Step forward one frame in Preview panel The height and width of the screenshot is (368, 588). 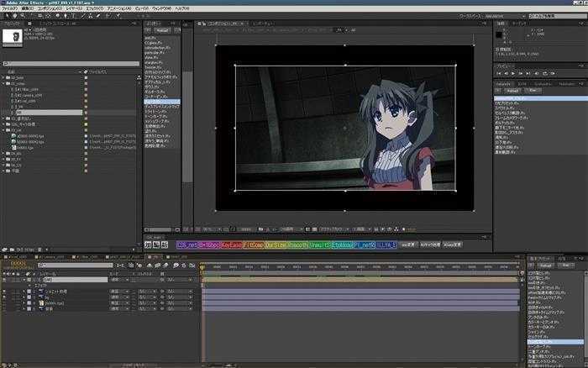[521, 74]
